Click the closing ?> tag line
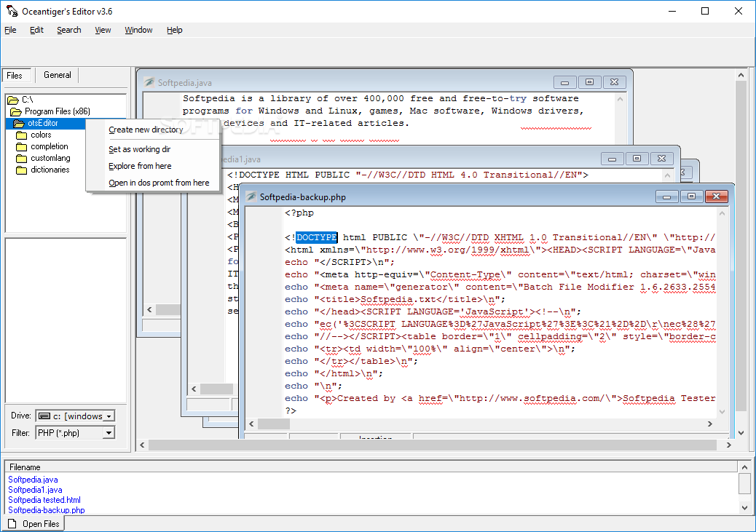Viewport: 756px width, 532px height. coord(291,410)
